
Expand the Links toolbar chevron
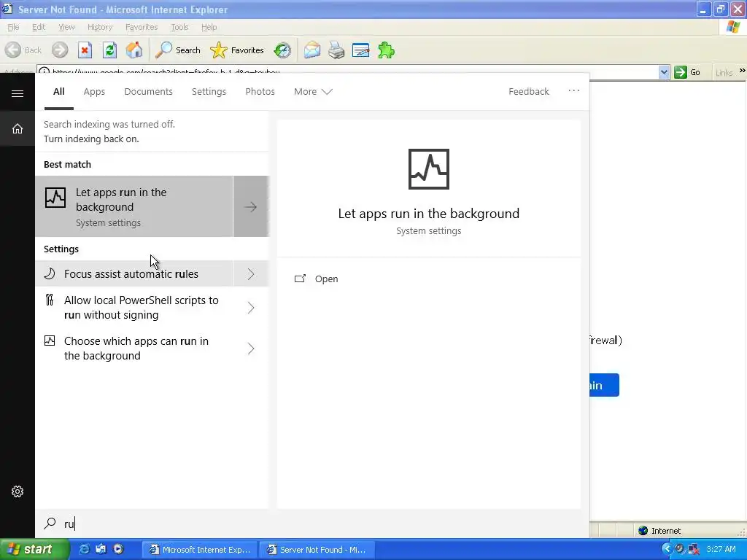pyautogui.click(x=742, y=71)
